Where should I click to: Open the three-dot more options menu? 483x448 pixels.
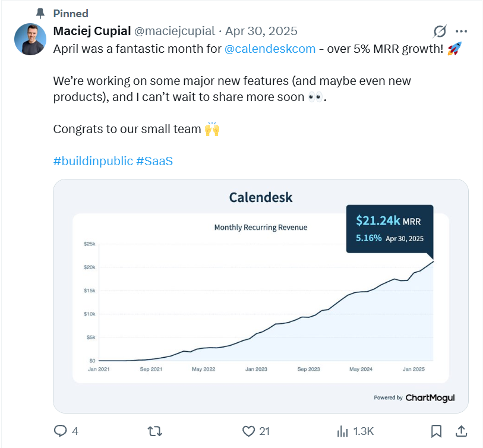click(460, 31)
